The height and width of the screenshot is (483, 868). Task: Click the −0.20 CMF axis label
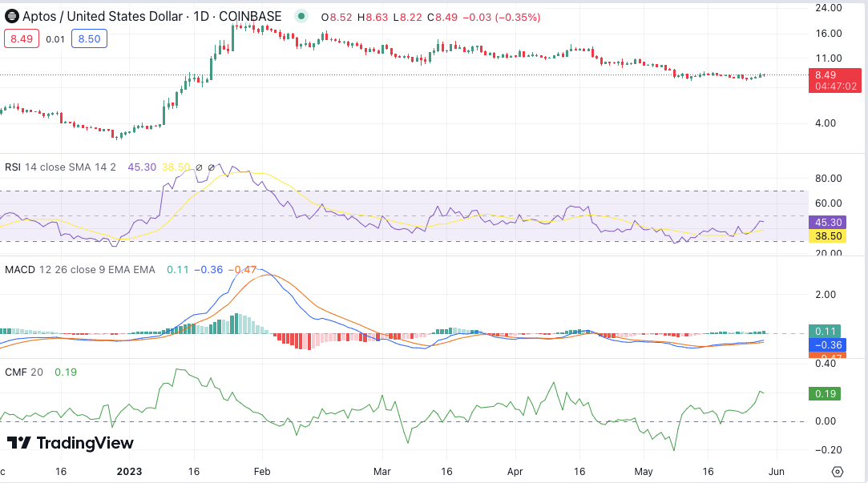[x=829, y=450]
